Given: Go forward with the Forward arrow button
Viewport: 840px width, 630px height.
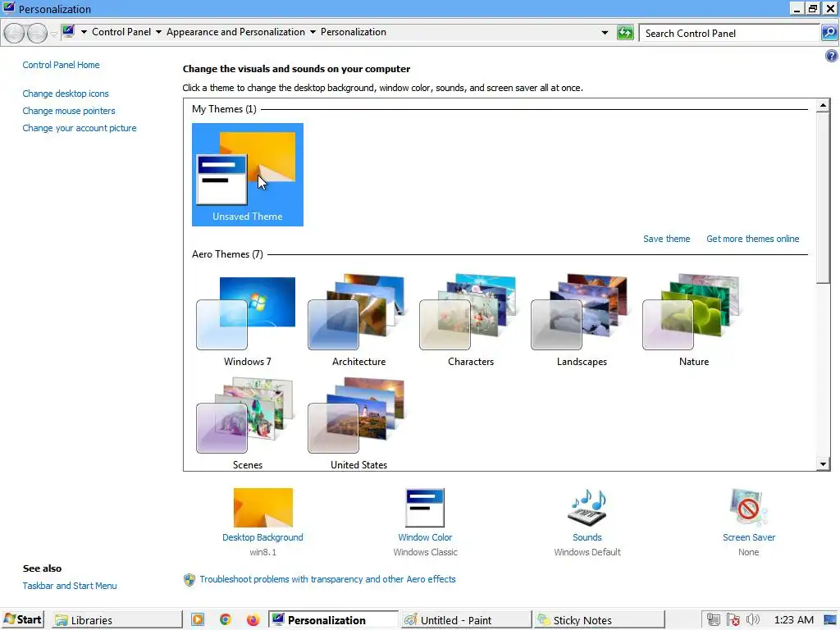Looking at the screenshot, I should click(37, 33).
